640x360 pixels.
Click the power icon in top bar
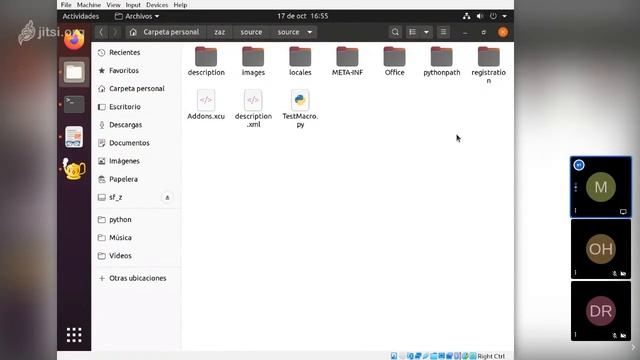click(x=493, y=16)
